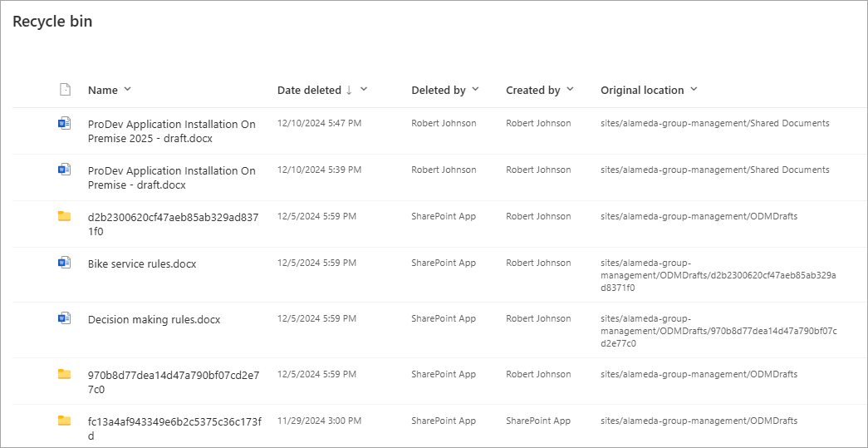Select ProDev Application Installation On Premise - draft.docx
868x448 pixels.
coord(172,178)
